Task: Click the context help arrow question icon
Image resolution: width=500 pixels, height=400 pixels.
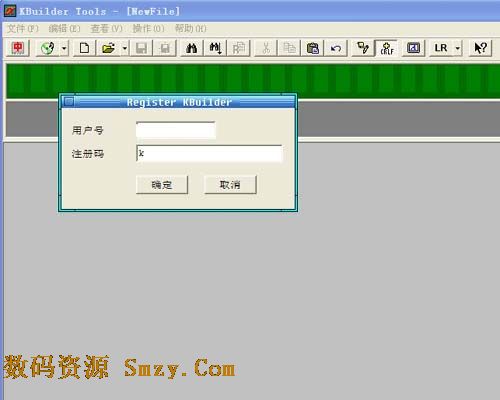Action: pyautogui.click(x=480, y=48)
